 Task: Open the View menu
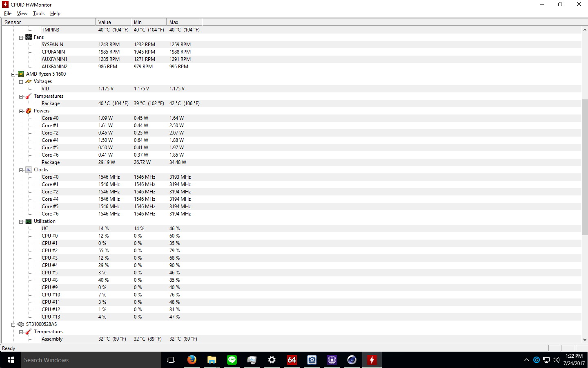tap(22, 13)
